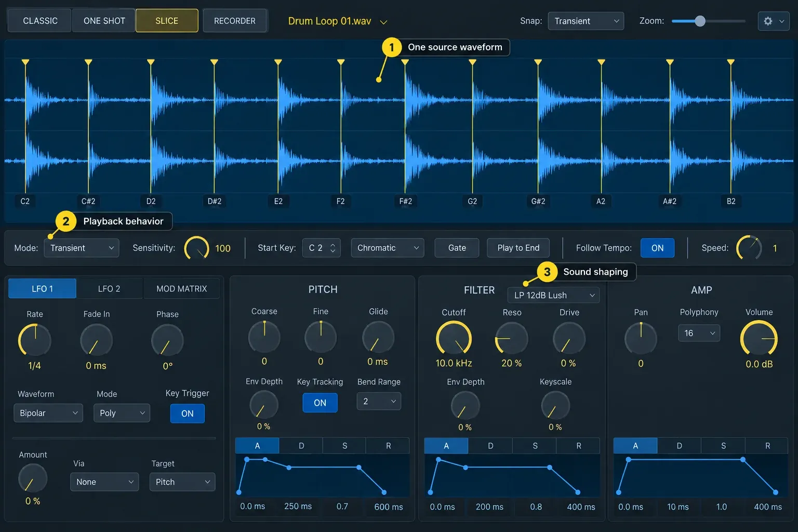
Task: Turn off Pitch Key Tracking
Action: [320, 403]
